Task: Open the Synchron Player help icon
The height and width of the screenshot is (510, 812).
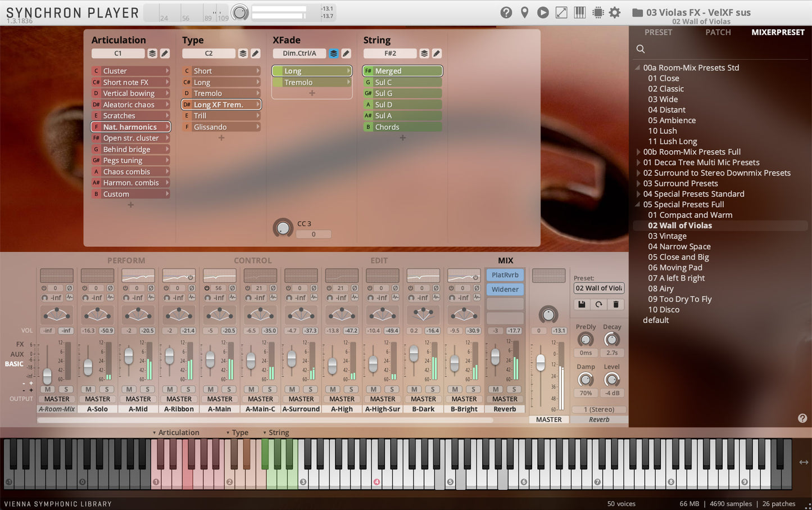Action: [506, 12]
